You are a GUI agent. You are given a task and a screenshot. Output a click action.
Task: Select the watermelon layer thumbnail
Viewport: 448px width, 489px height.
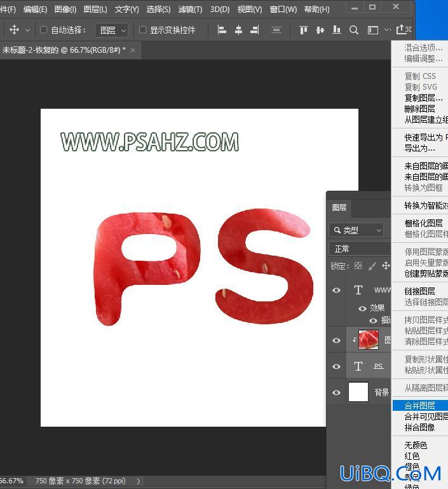368,340
